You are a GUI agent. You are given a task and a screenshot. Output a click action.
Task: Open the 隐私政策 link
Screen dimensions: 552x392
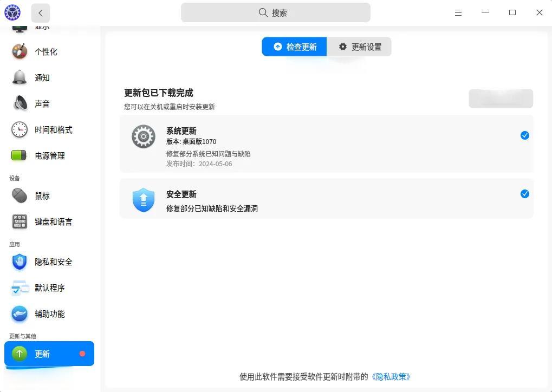tap(390, 376)
